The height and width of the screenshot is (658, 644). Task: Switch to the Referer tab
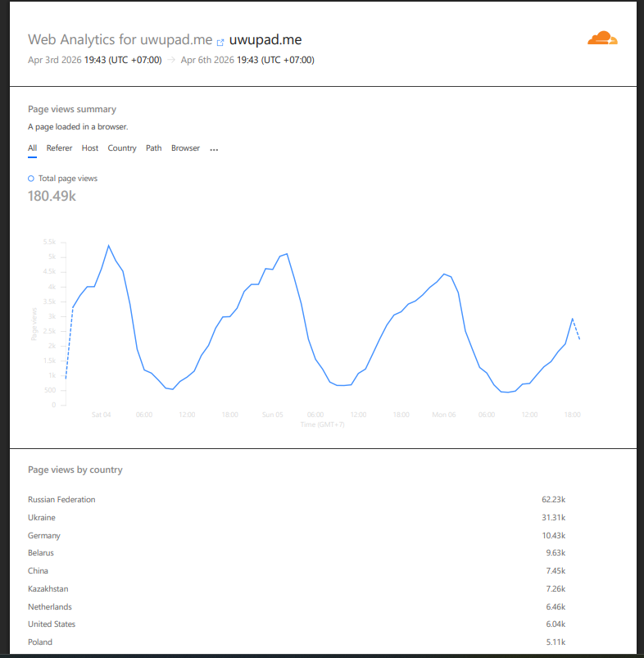(59, 148)
